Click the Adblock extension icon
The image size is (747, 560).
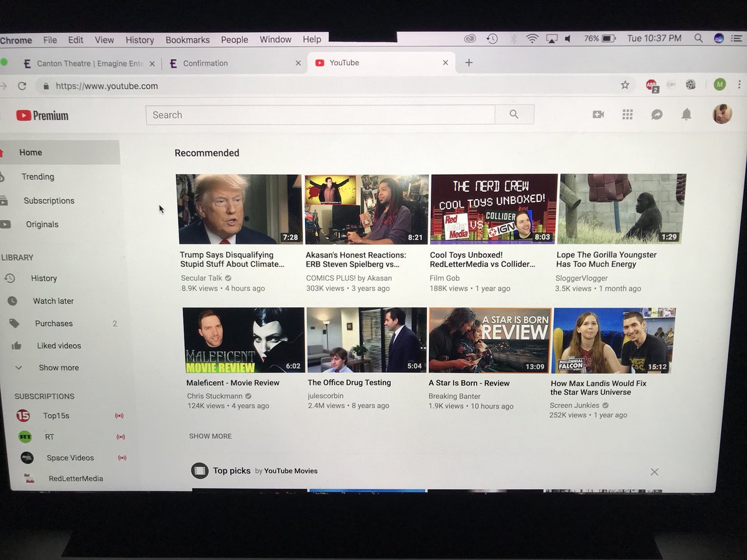[x=651, y=85]
